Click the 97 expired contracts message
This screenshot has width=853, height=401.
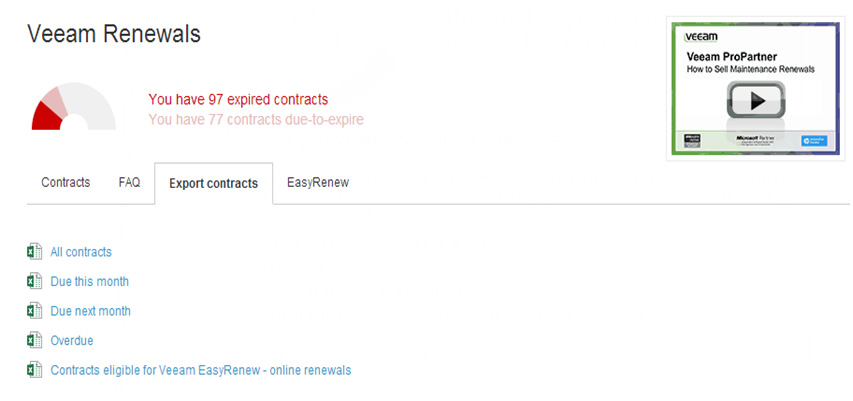click(x=238, y=100)
